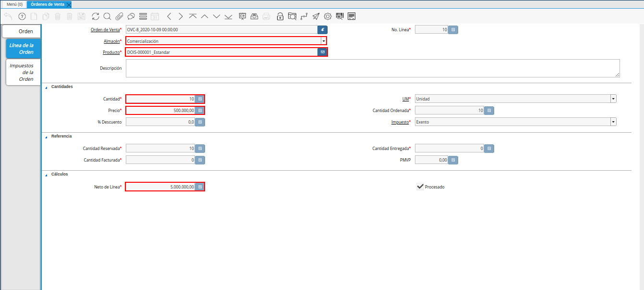Open calculator for % Descuento field

(200, 122)
